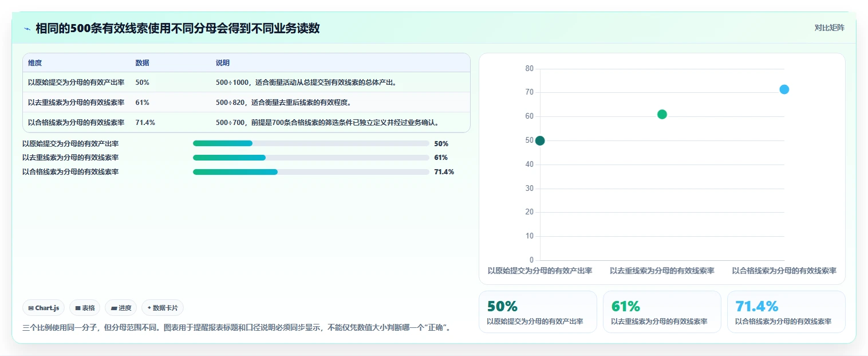868x356 pixels.
Task: Click the table value 61%
Action: tap(142, 102)
